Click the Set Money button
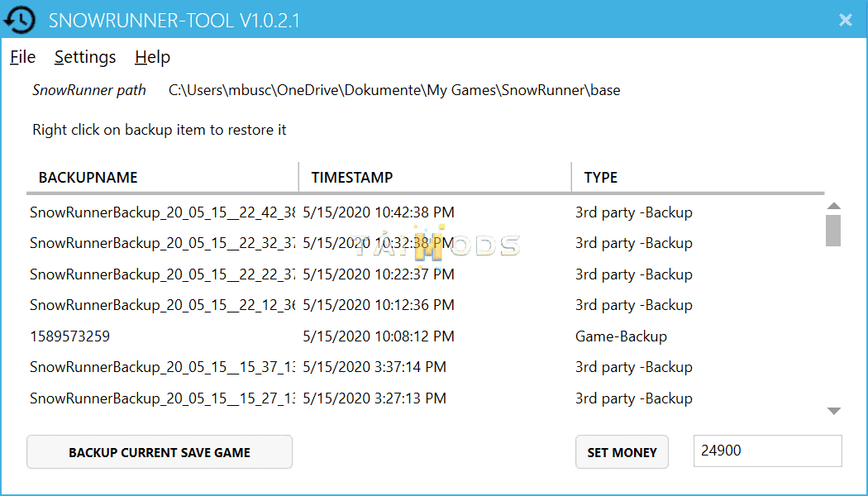 (x=622, y=452)
